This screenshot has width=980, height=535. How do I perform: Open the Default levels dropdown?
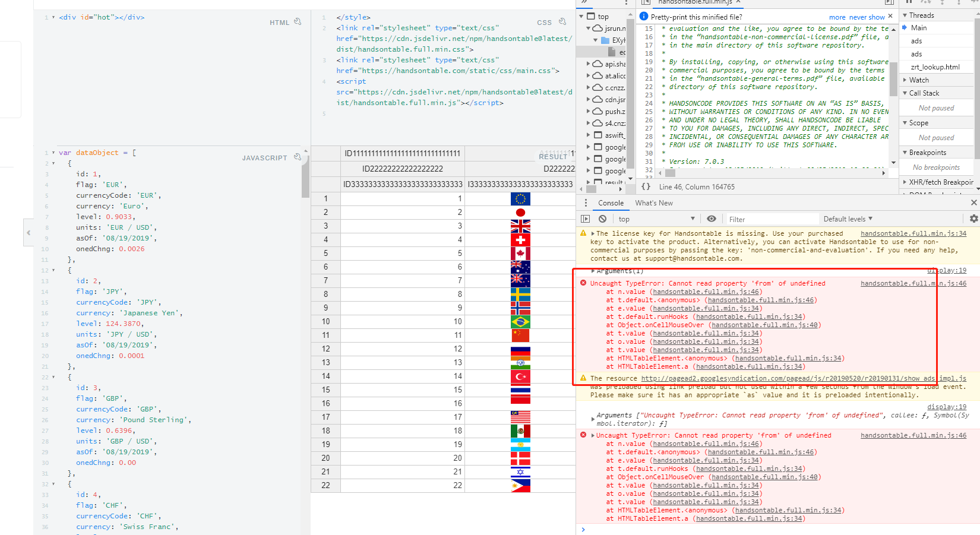click(848, 219)
